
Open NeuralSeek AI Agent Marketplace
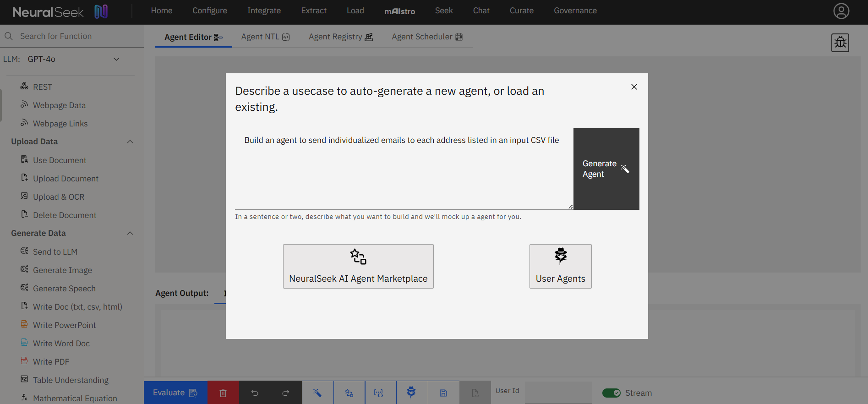(358, 266)
